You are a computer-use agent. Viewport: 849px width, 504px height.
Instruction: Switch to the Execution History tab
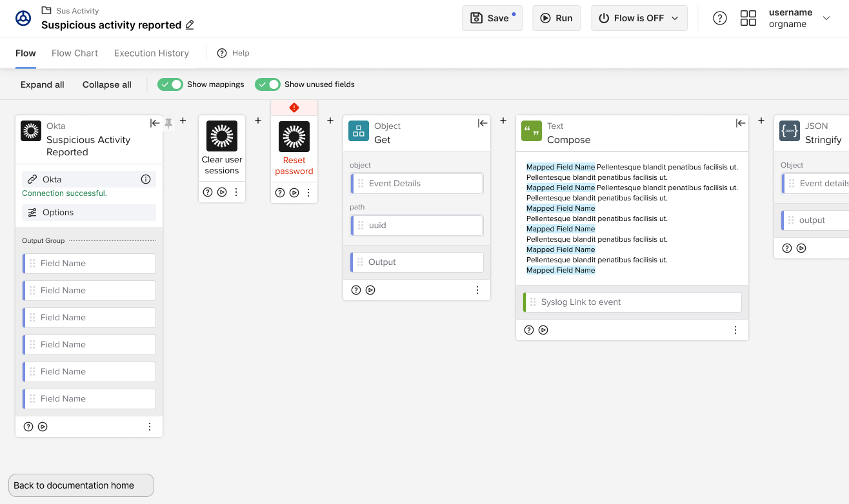coord(152,53)
